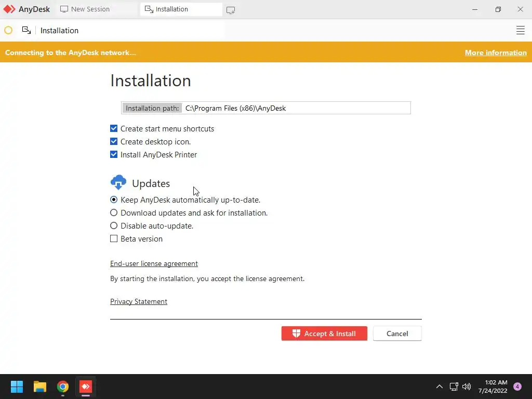Click the installation icon beside Installation label

(x=26, y=30)
